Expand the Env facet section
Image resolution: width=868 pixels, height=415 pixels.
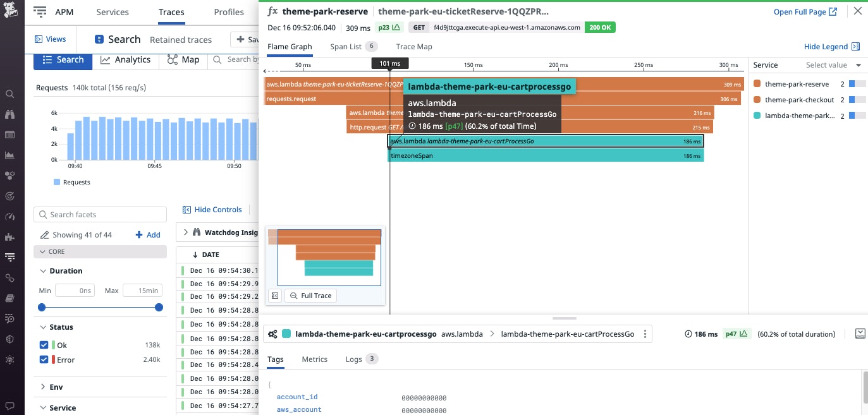click(43, 387)
